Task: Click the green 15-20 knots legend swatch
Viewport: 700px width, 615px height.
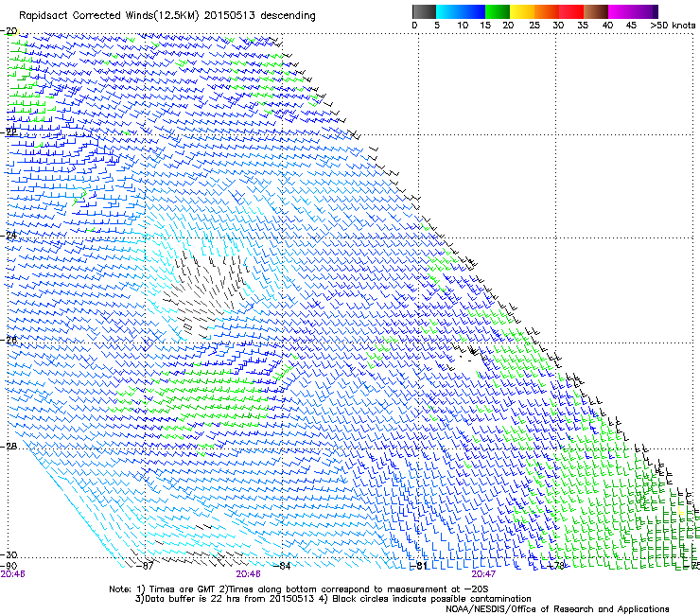Action: [498, 11]
